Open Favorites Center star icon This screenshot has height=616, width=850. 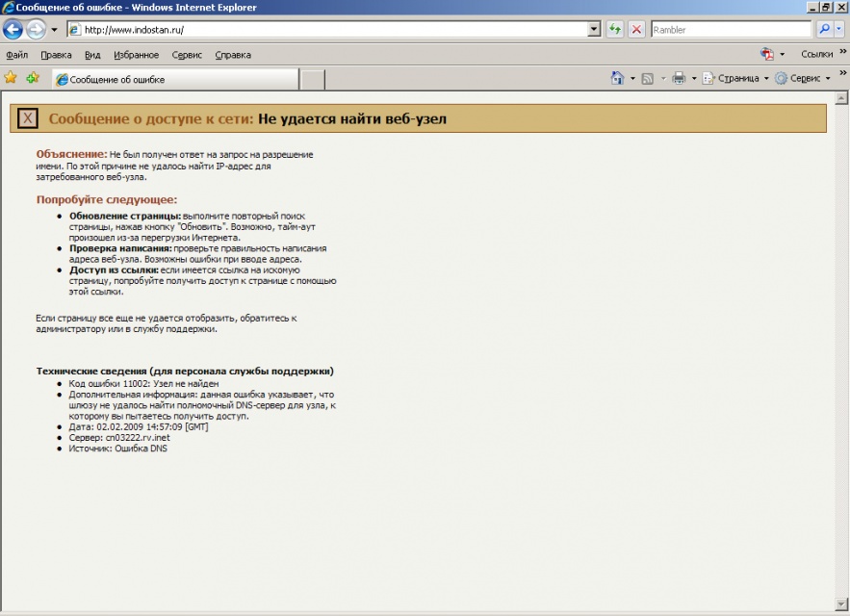pos(11,78)
